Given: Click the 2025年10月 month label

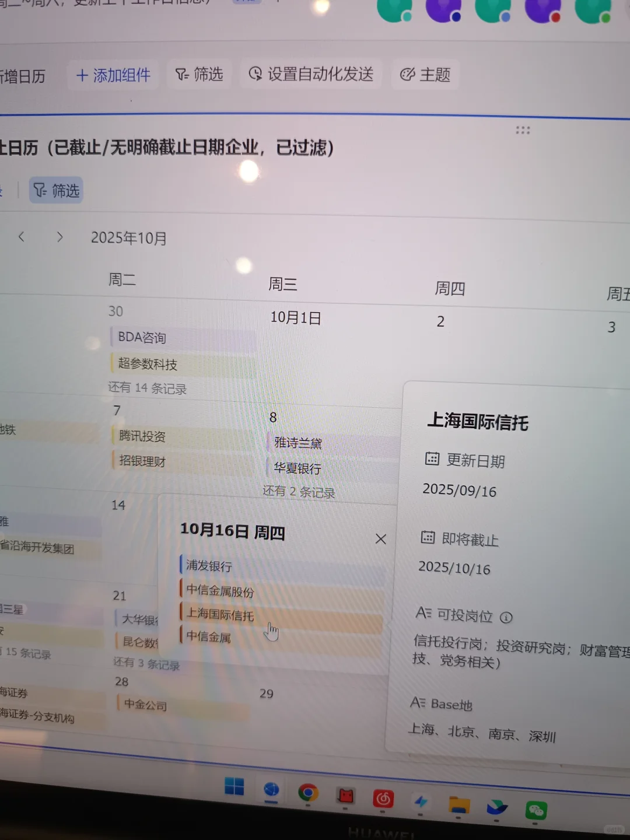Looking at the screenshot, I should click(129, 238).
